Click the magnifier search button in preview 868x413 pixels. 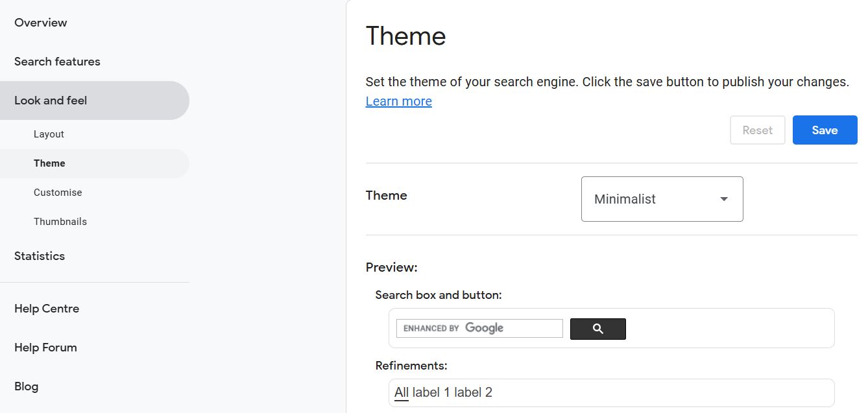(x=597, y=329)
